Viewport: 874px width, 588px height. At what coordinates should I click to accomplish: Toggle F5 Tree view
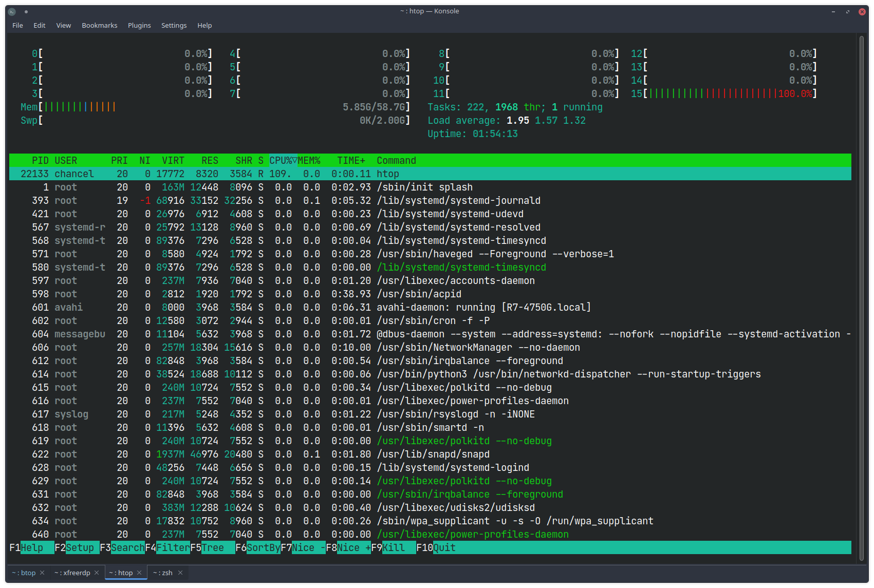point(212,547)
